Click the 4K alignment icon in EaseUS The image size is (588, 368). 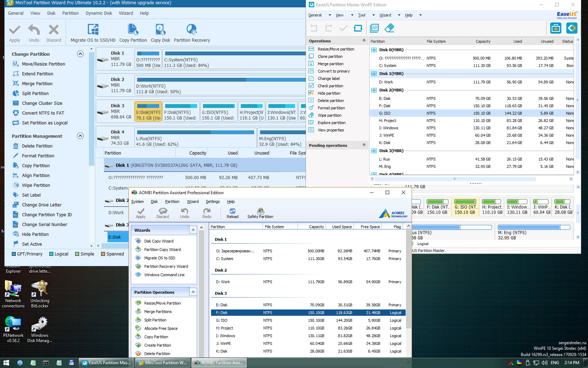(374, 28)
